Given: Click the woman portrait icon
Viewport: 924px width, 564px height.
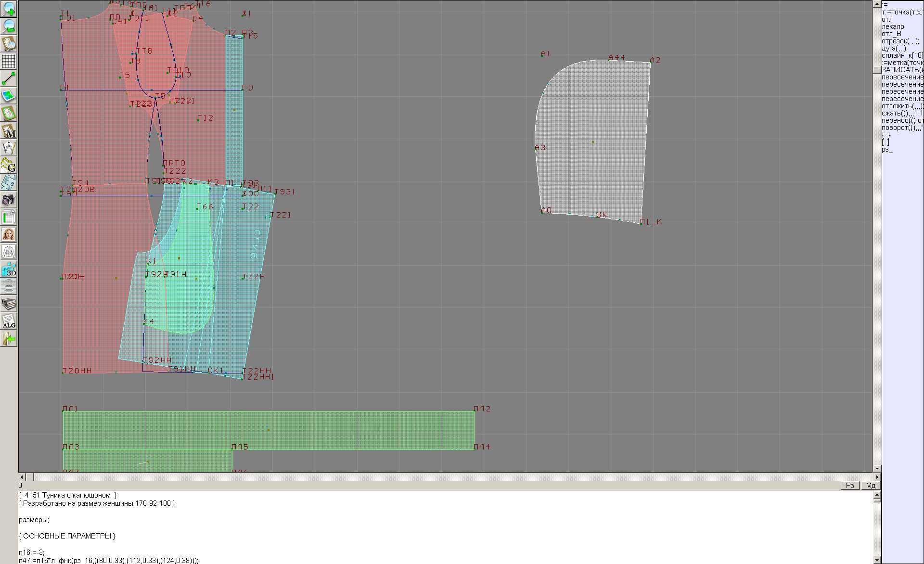Looking at the screenshot, I should 9,234.
